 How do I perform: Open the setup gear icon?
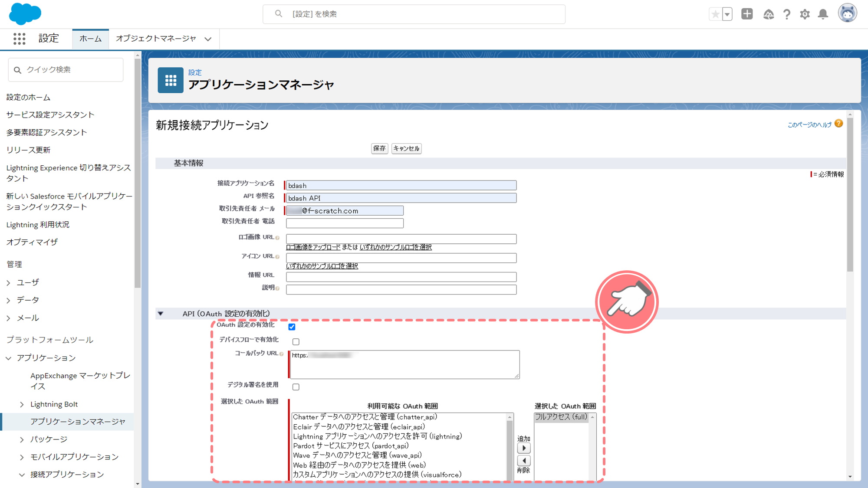(805, 14)
